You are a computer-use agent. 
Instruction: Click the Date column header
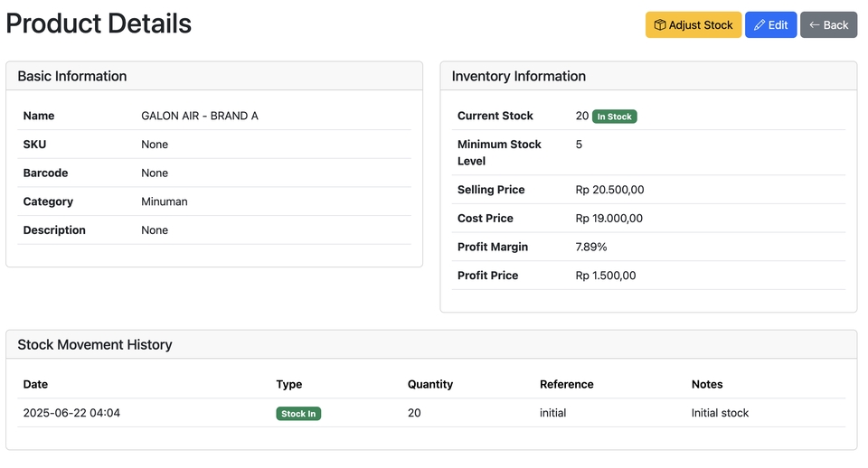pyautogui.click(x=36, y=384)
